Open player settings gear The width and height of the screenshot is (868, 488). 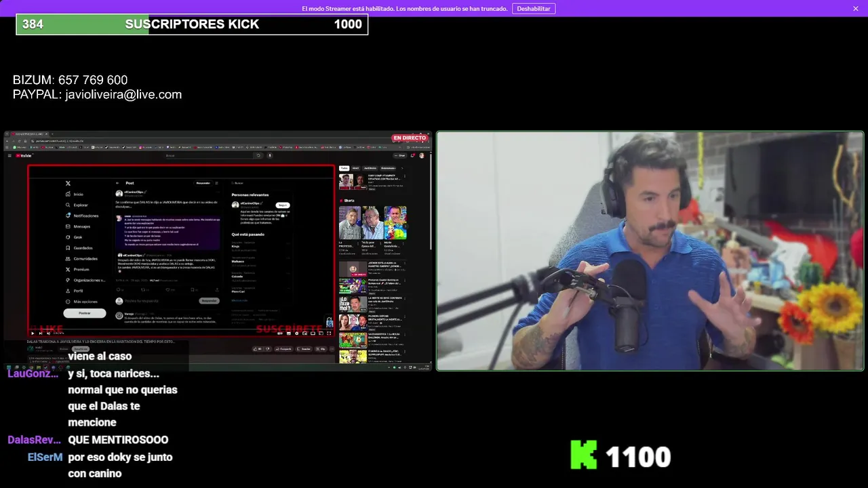click(x=296, y=333)
